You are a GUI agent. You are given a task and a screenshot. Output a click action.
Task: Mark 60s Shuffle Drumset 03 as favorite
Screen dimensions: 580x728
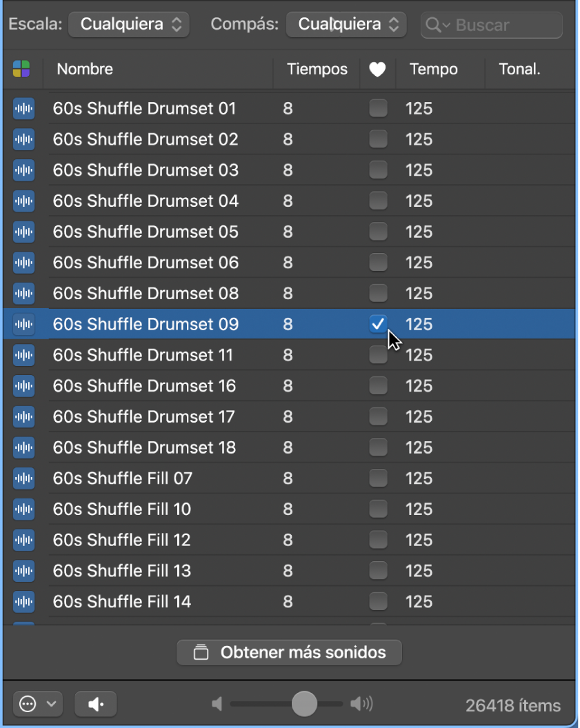click(x=378, y=170)
